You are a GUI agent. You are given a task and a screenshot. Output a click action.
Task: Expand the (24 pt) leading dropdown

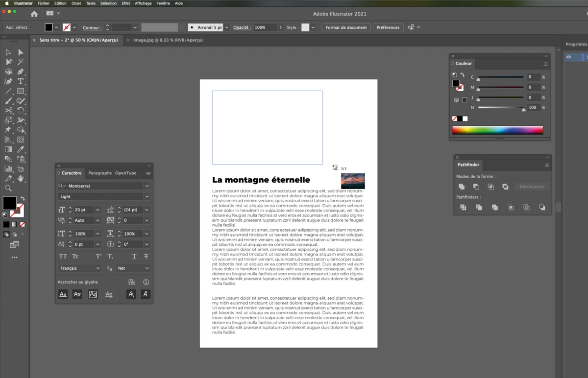click(147, 210)
